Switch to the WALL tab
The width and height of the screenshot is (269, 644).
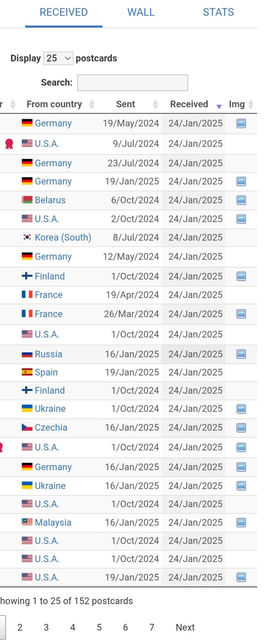coord(141,12)
